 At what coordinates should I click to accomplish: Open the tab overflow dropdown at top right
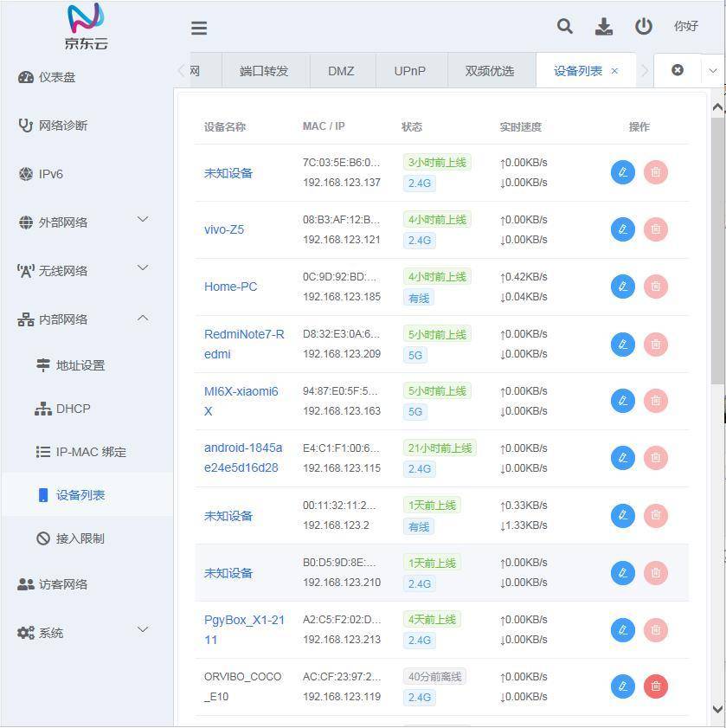click(x=711, y=70)
